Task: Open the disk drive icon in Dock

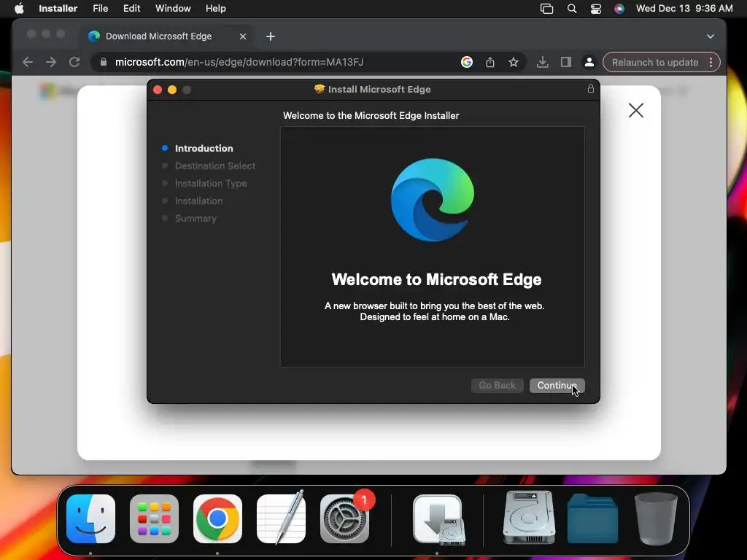Action: [x=529, y=518]
